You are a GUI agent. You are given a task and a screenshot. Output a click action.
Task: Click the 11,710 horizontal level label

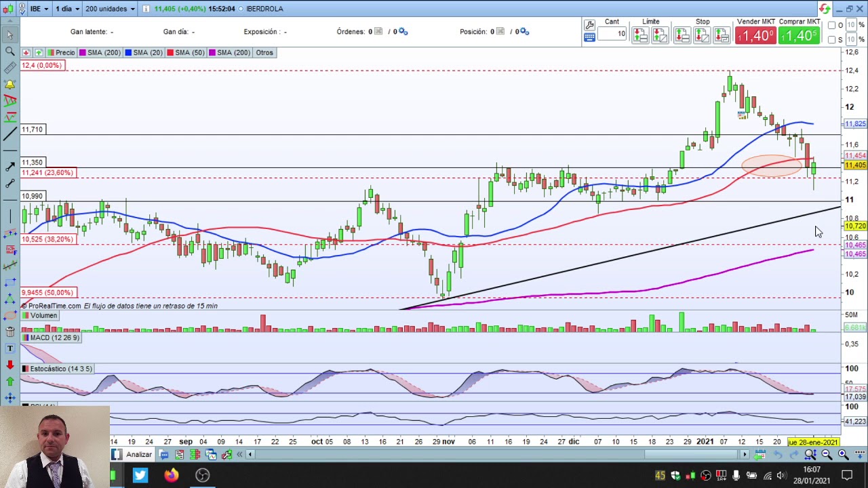(x=32, y=129)
